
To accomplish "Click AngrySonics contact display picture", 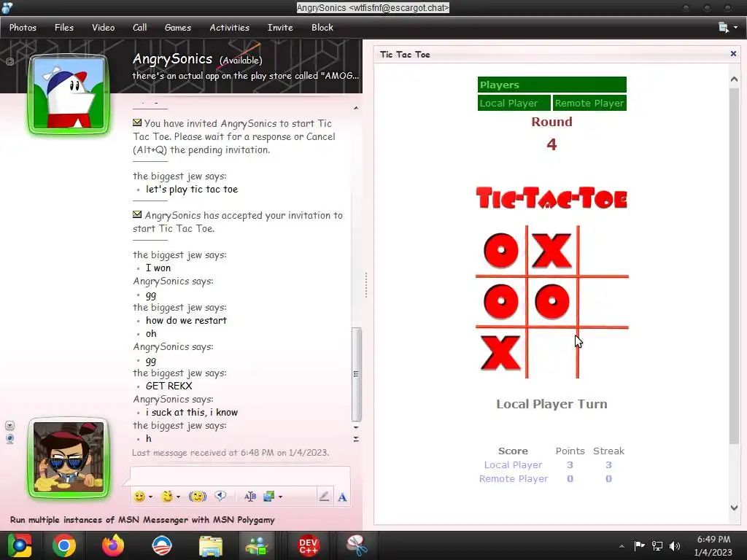I will pos(69,94).
